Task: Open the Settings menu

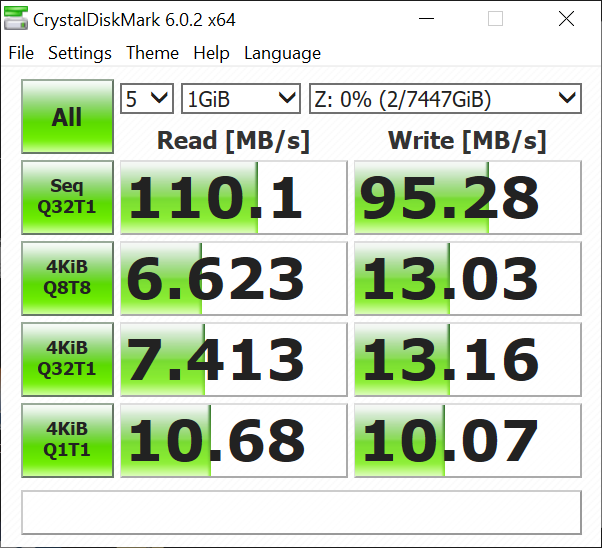Action: 80,53
